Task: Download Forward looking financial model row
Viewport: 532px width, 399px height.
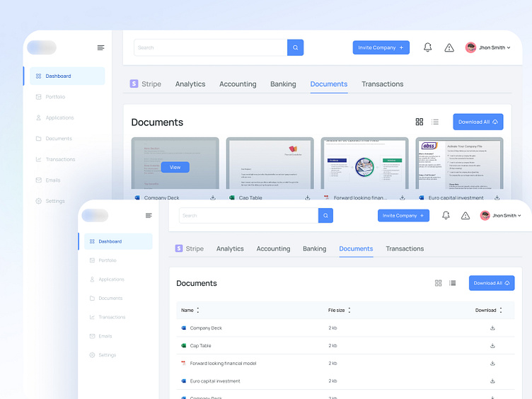Action: tap(492, 364)
